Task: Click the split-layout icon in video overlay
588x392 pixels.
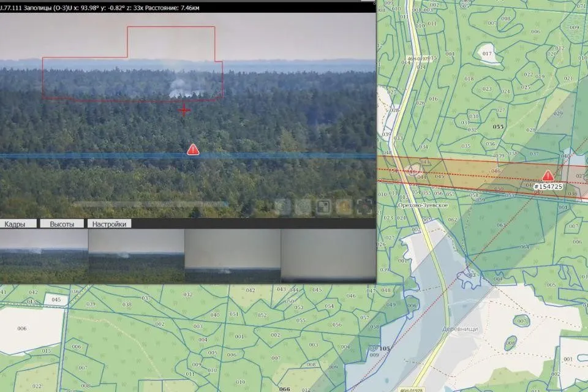Action: [x=323, y=207]
